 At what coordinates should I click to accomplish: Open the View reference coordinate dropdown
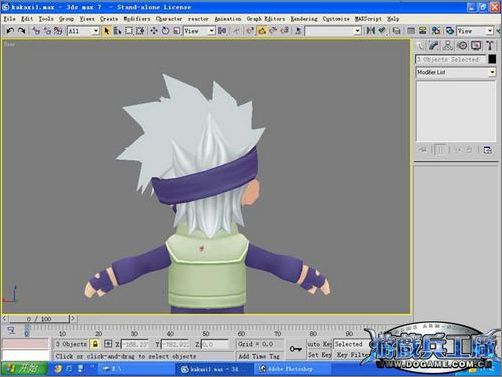199,31
